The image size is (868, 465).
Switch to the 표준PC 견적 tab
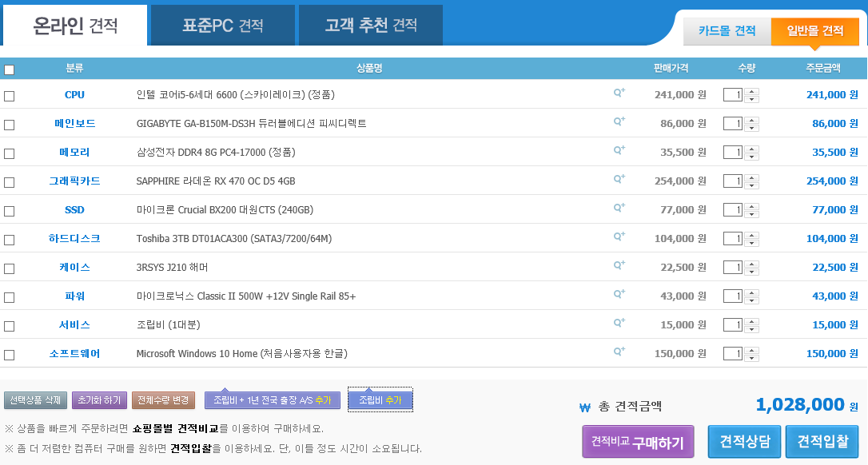point(222,25)
